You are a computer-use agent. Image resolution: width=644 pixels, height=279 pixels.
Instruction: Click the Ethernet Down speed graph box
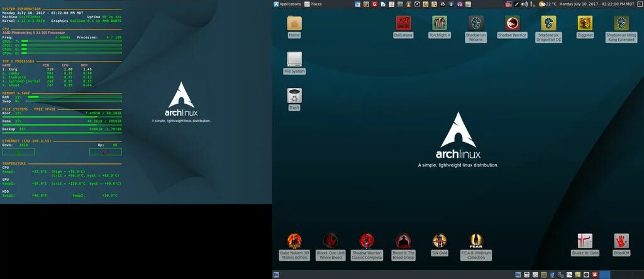coord(18,152)
